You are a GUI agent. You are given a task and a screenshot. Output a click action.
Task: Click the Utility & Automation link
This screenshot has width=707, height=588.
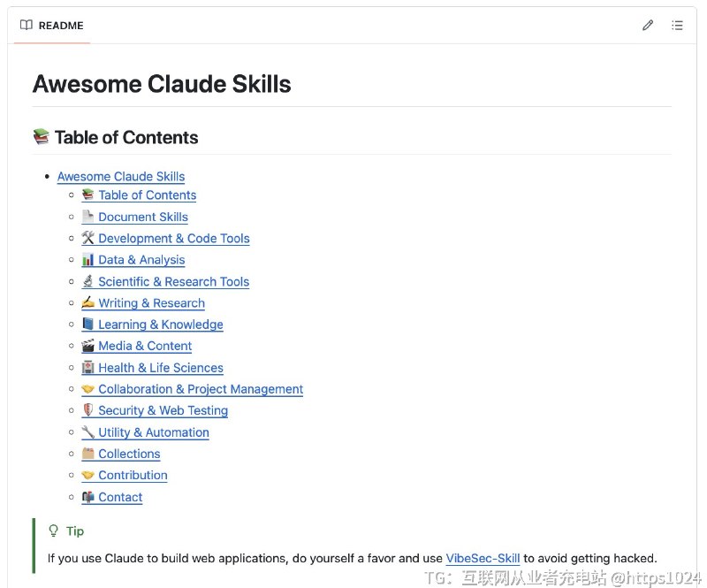click(x=153, y=432)
